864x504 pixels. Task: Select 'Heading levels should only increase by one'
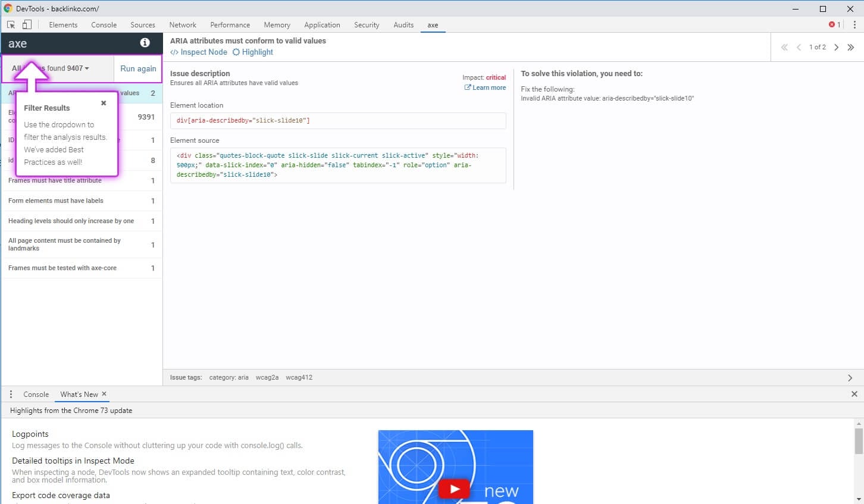(x=82, y=221)
